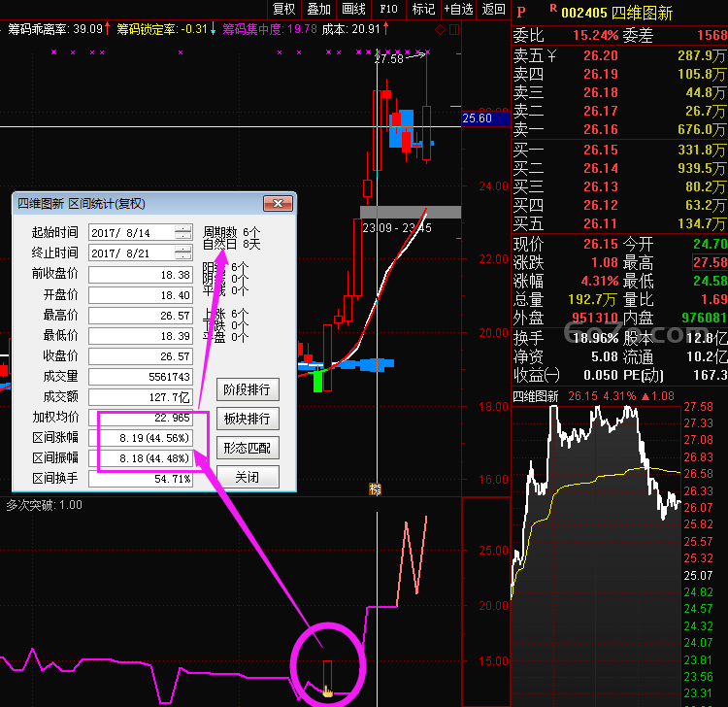Click the ¥ symbol next to 卖五
This screenshot has height=707, width=728.
[x=551, y=56]
